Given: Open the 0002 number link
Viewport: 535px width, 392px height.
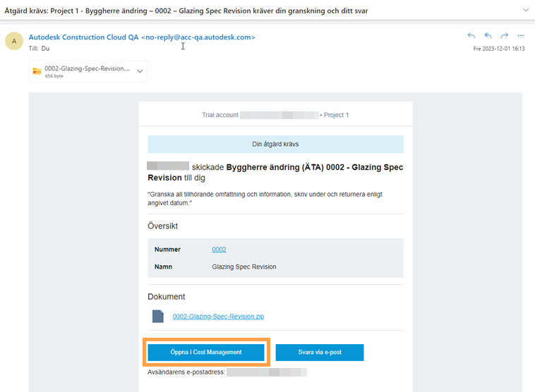Looking at the screenshot, I should pyautogui.click(x=219, y=250).
